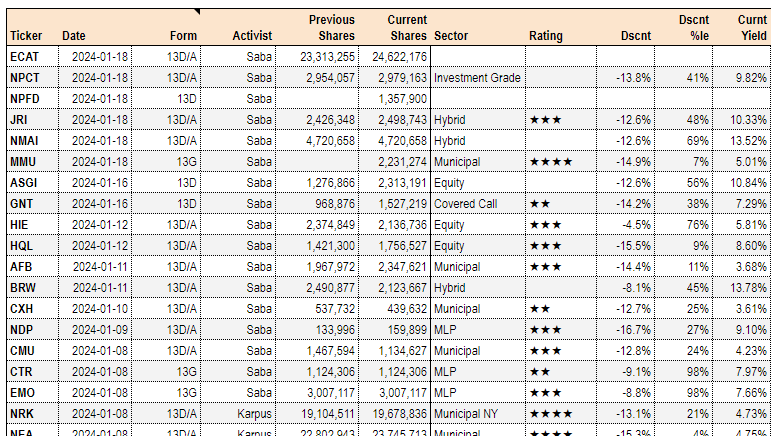Click the Investment Grade sector cell
773x436 pixels.
point(476,77)
